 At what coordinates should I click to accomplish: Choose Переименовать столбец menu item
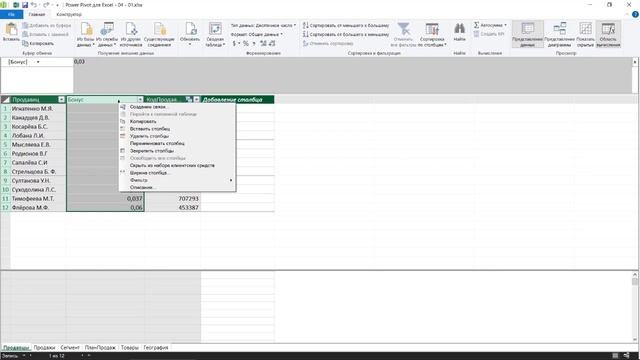click(177, 144)
